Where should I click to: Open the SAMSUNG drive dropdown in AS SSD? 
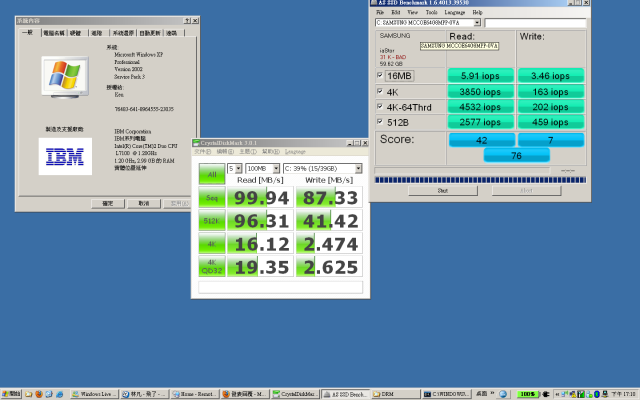click(477, 22)
